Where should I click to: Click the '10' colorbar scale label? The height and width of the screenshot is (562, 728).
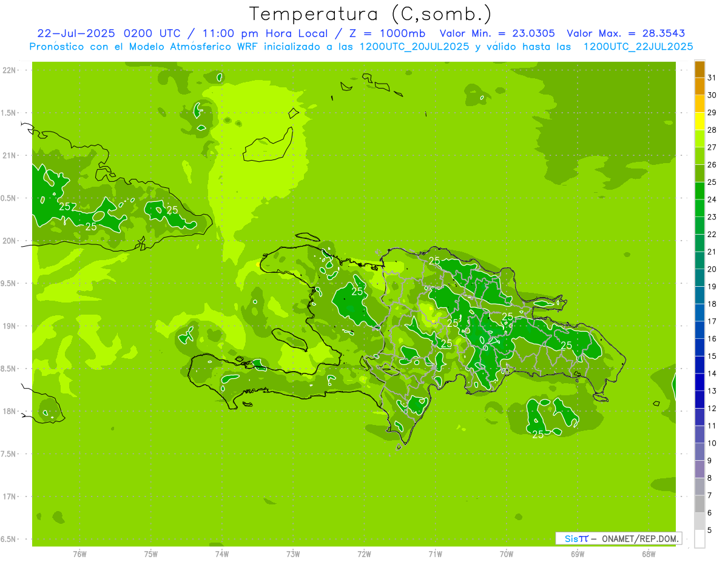pyautogui.click(x=712, y=443)
